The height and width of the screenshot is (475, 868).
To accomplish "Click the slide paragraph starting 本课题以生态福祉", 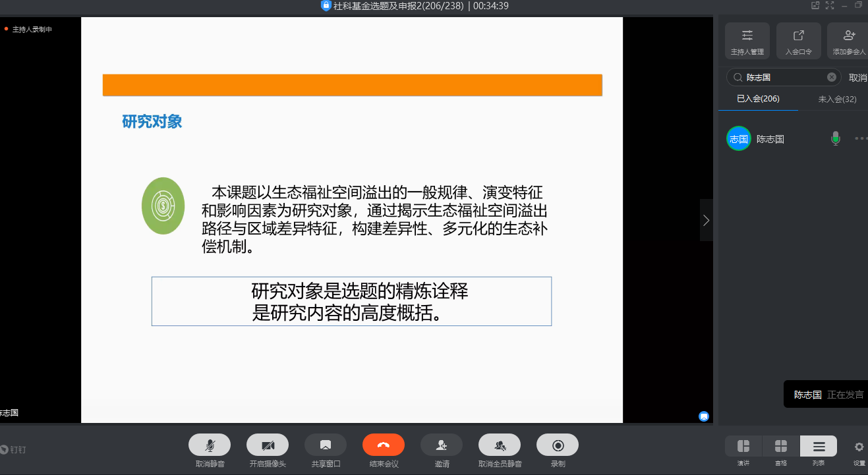I will click(x=375, y=220).
